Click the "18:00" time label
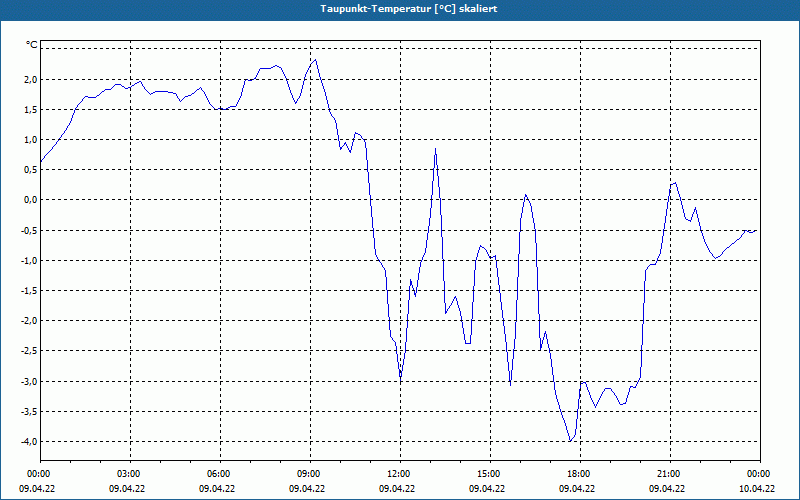 (x=580, y=474)
